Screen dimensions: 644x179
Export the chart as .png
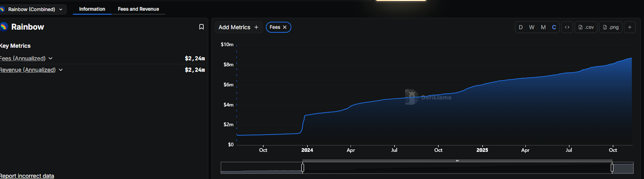pos(611,27)
